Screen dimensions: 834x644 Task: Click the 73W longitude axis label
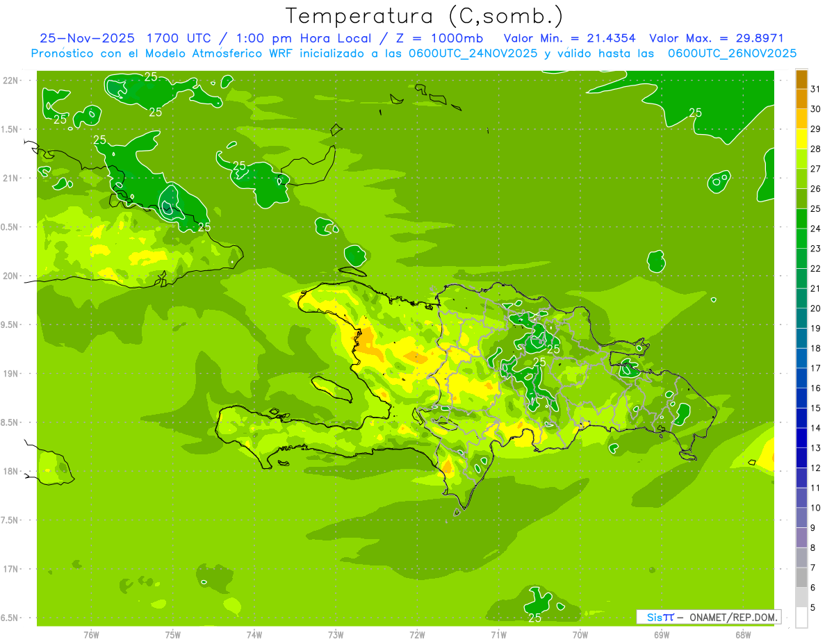(335, 635)
